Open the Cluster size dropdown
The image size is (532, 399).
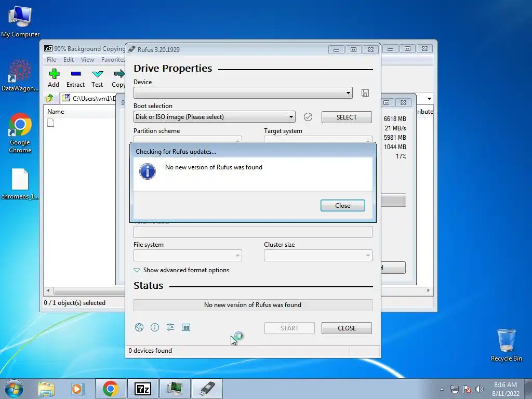coord(318,256)
